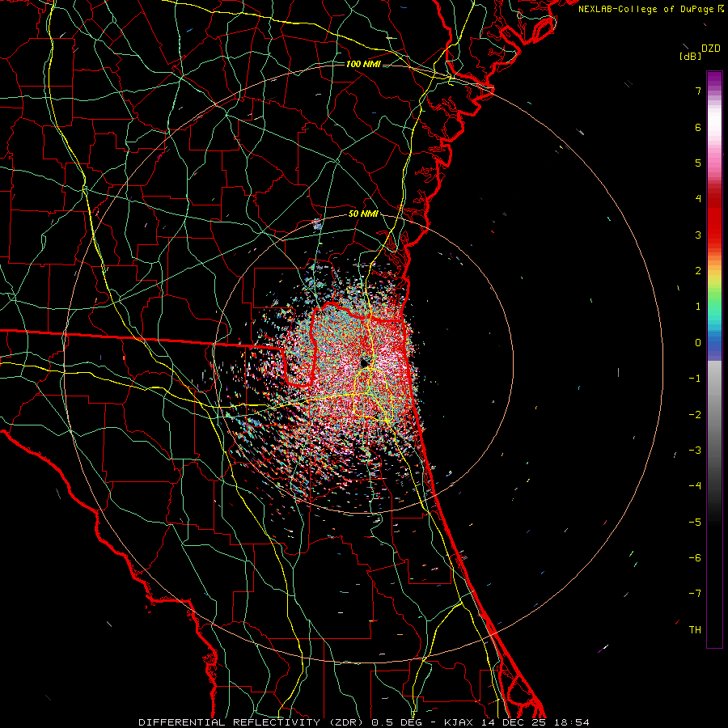Click the TH label at colorbar bottom
The height and width of the screenshot is (728, 728).
pos(695,629)
